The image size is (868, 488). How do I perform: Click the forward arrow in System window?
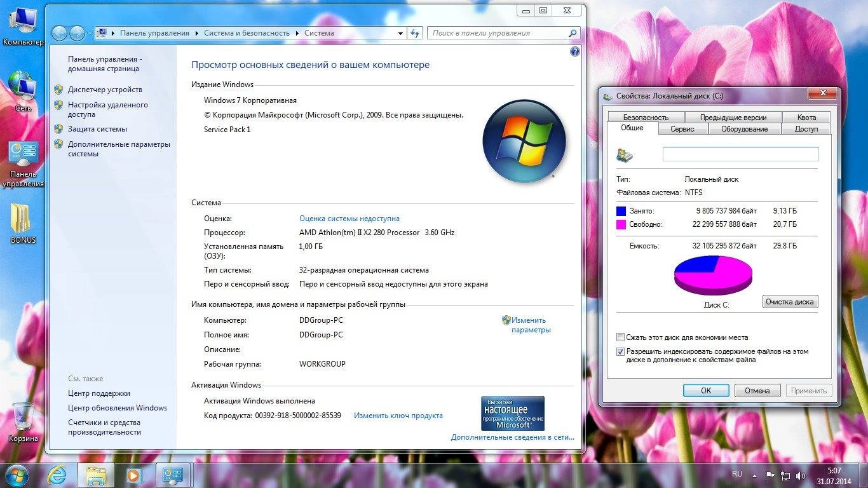pyautogui.click(x=77, y=33)
